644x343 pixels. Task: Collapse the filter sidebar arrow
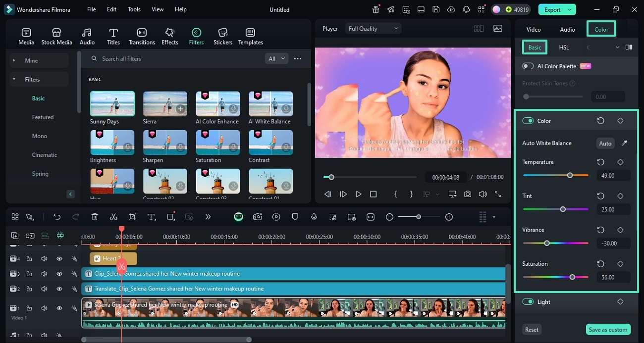[71, 194]
